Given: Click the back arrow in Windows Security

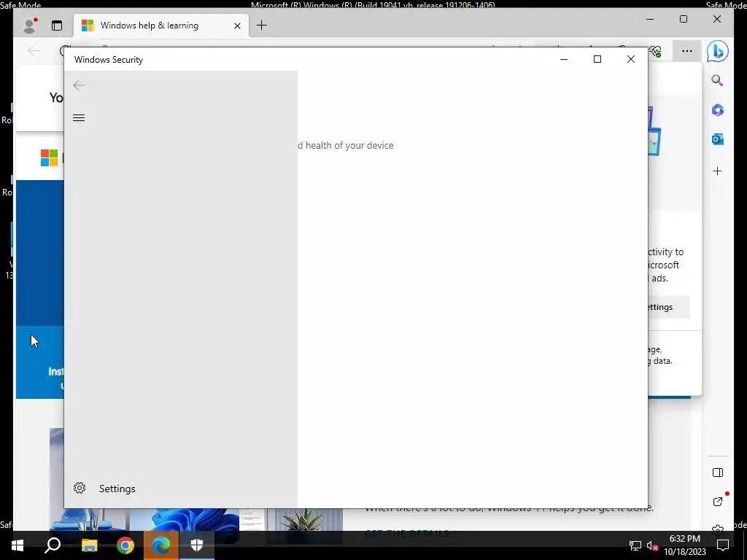Looking at the screenshot, I should click(79, 85).
